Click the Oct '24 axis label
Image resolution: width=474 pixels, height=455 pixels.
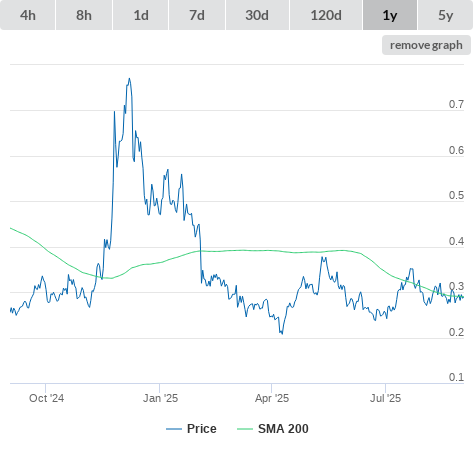click(46, 398)
